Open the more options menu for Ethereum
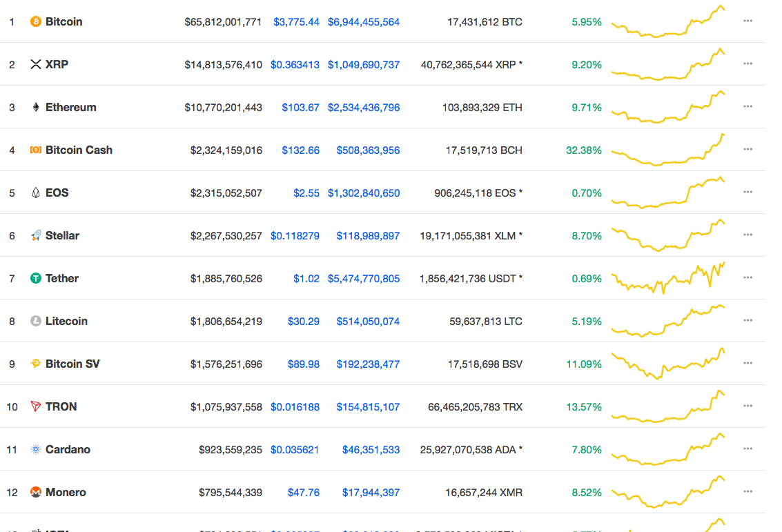Viewport: 782px width, 532px height. (747, 107)
